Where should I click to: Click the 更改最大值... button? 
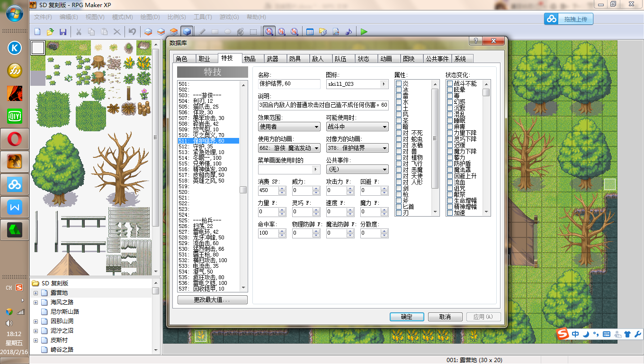(x=213, y=300)
